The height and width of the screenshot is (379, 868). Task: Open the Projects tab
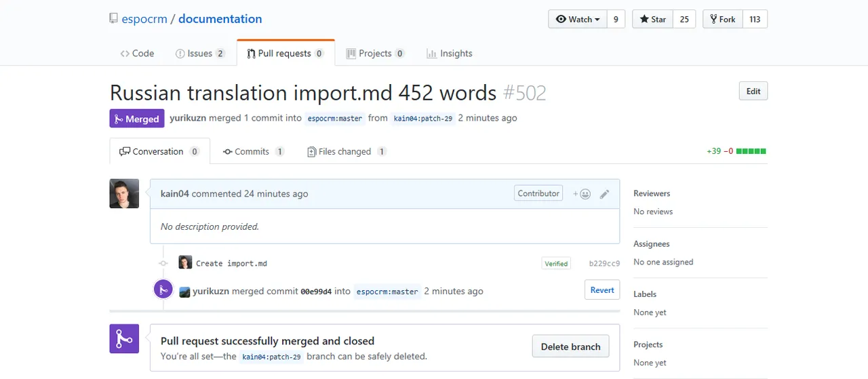[x=375, y=54]
